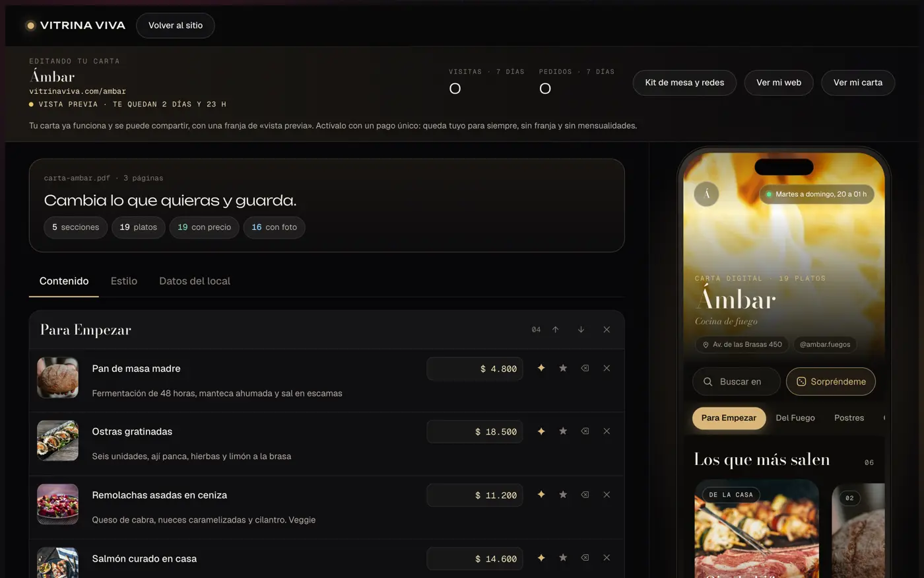Move the Para Empezar section down
This screenshot has width=924, height=578.
tap(581, 330)
